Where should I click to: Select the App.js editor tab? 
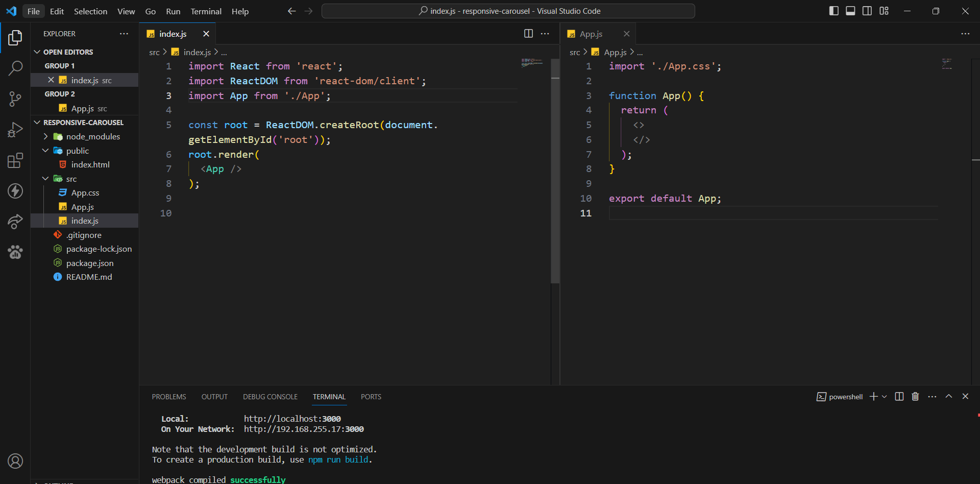point(598,34)
